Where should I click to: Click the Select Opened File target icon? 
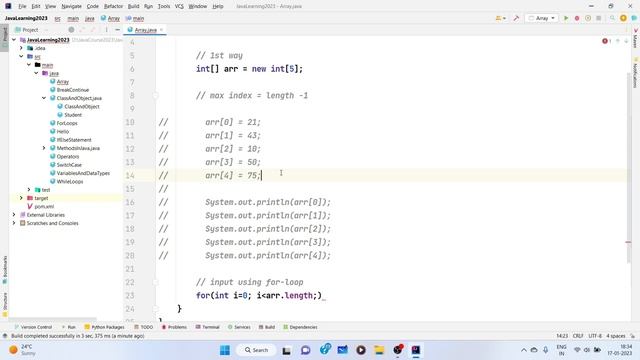[x=71, y=30]
